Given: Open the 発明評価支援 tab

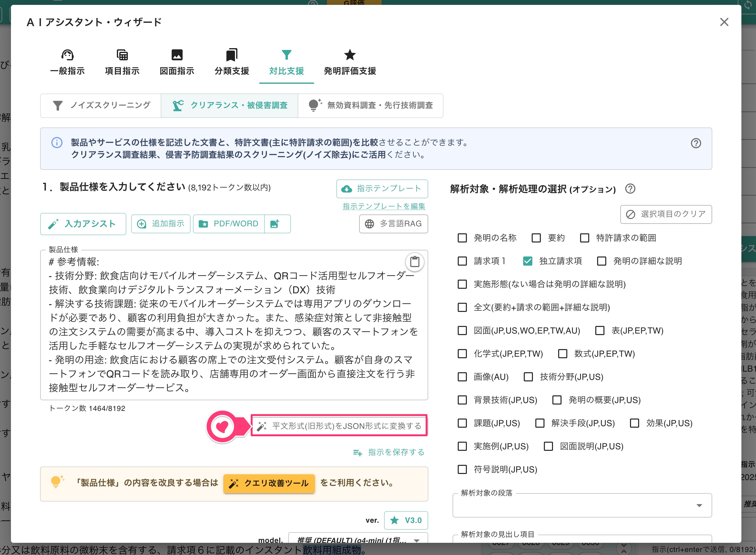Looking at the screenshot, I should 350,62.
